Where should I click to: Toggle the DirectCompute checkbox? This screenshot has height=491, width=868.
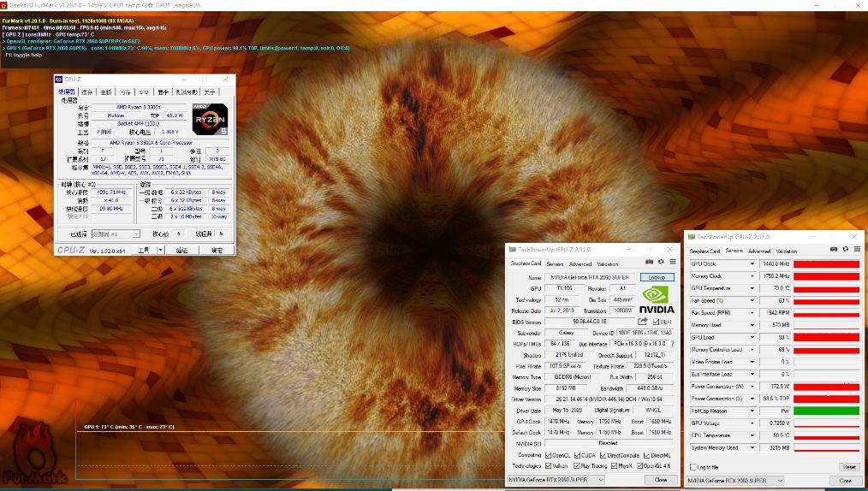[603, 455]
